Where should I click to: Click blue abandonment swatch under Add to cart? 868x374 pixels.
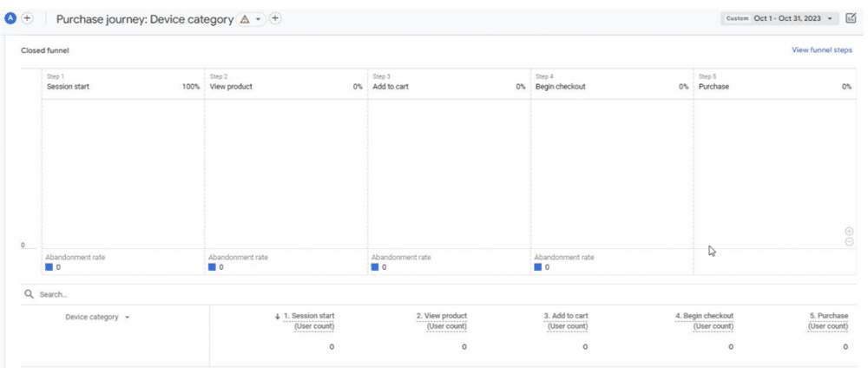point(375,267)
